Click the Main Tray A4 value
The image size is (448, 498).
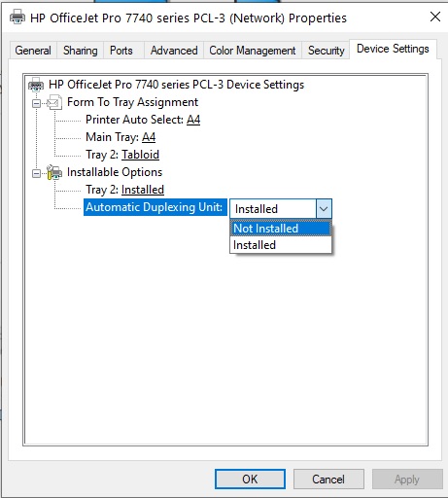click(x=149, y=137)
